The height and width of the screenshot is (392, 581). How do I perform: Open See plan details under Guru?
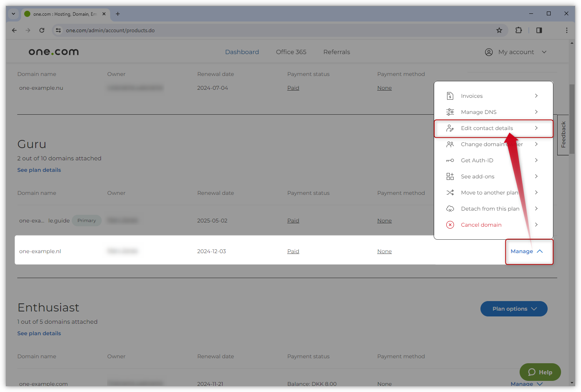point(39,170)
